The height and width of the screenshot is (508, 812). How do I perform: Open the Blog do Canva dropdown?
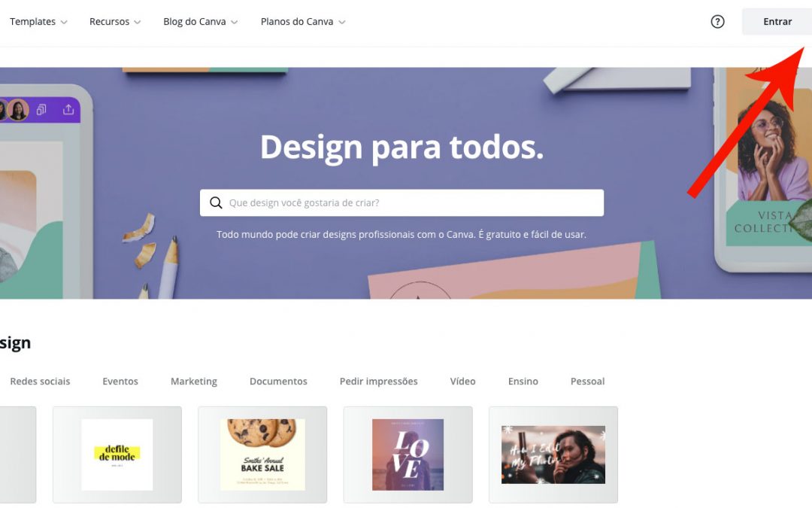tap(201, 22)
